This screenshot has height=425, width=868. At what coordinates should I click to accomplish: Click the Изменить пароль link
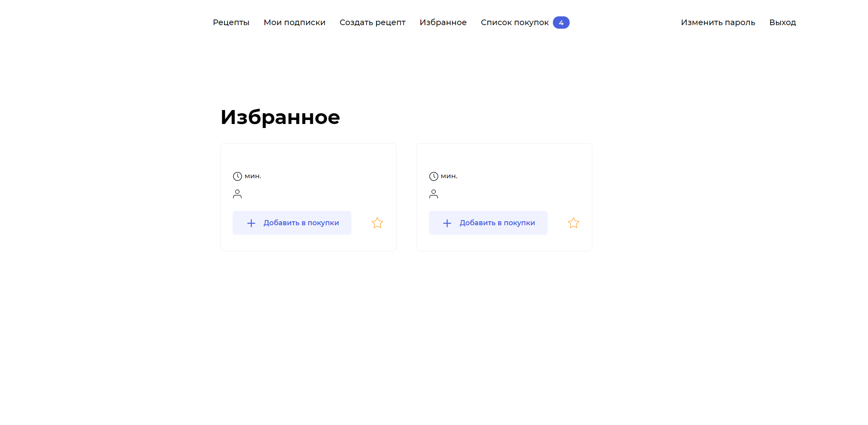[718, 23]
